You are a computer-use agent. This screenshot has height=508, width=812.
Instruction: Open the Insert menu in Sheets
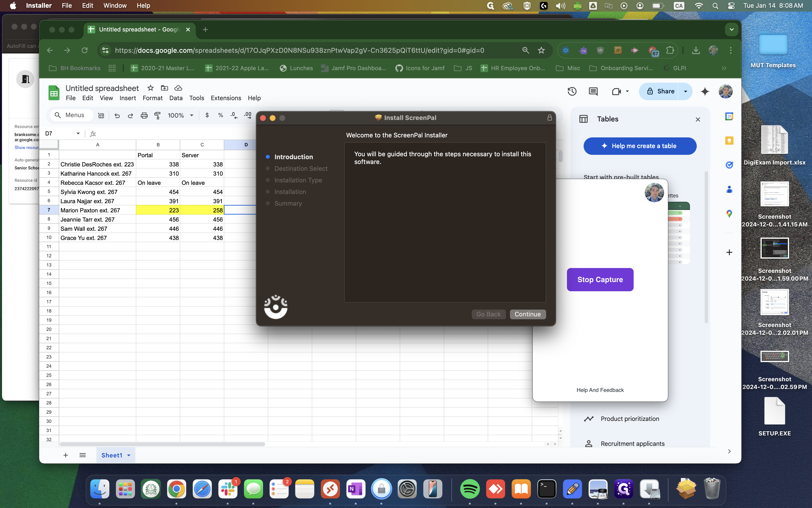[x=128, y=98]
